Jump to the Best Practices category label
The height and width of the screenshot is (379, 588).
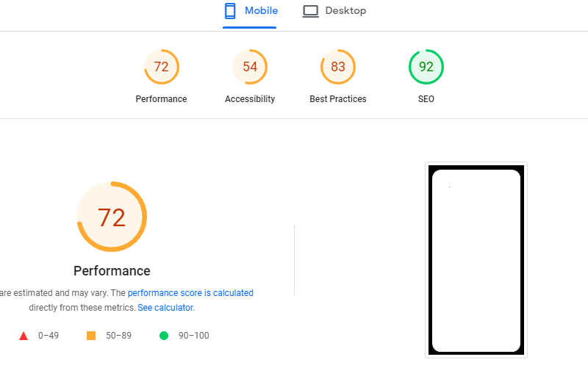click(338, 99)
